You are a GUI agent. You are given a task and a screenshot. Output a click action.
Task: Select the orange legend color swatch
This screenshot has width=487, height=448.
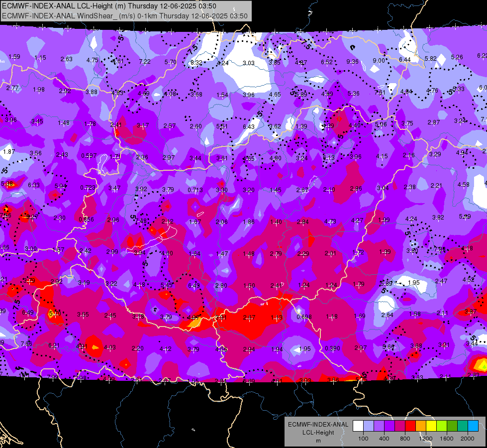pos(421,426)
